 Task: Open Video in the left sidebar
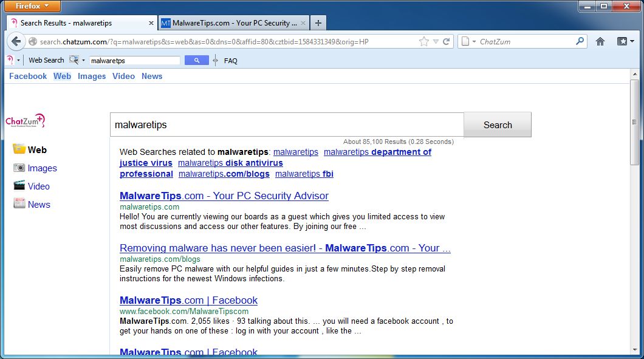point(39,186)
